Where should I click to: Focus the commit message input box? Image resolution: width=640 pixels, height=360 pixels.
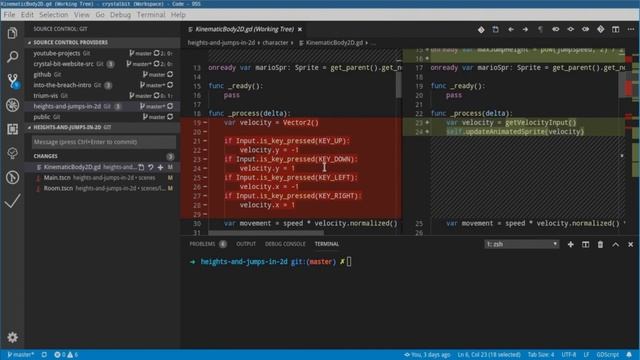[104, 142]
